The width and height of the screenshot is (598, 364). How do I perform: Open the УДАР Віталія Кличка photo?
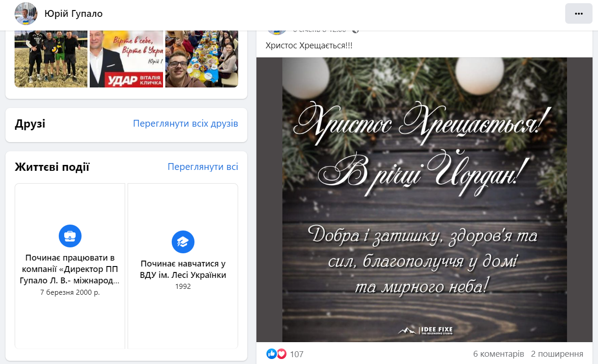pos(126,59)
